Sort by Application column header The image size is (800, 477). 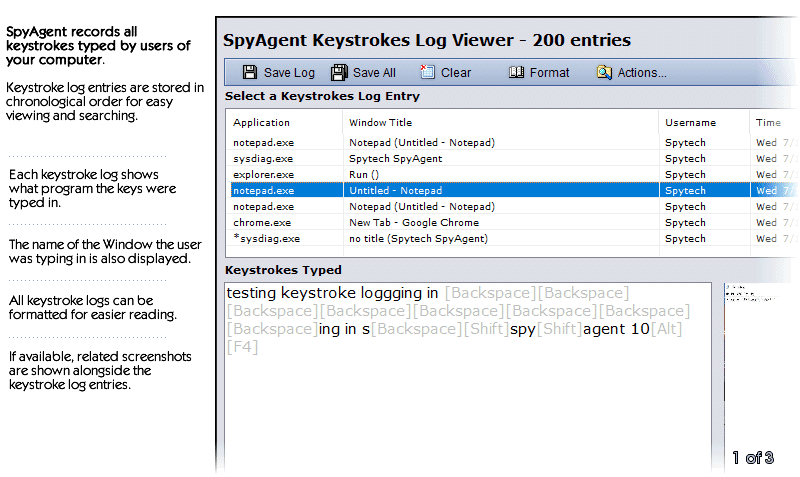click(x=262, y=122)
